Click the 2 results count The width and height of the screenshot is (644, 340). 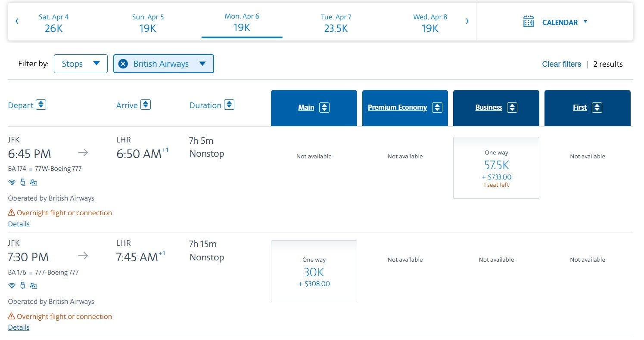click(x=608, y=64)
